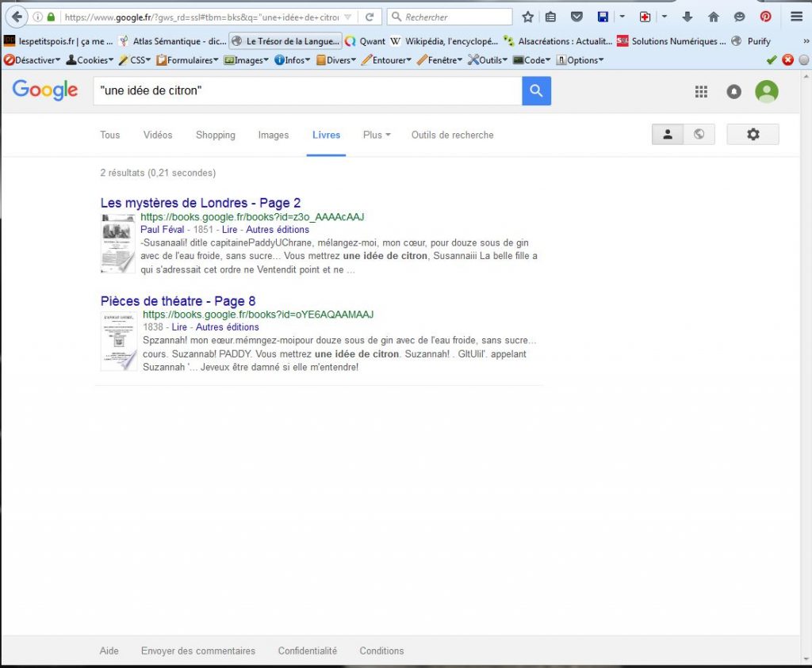Select the Shopping search tab

(216, 135)
